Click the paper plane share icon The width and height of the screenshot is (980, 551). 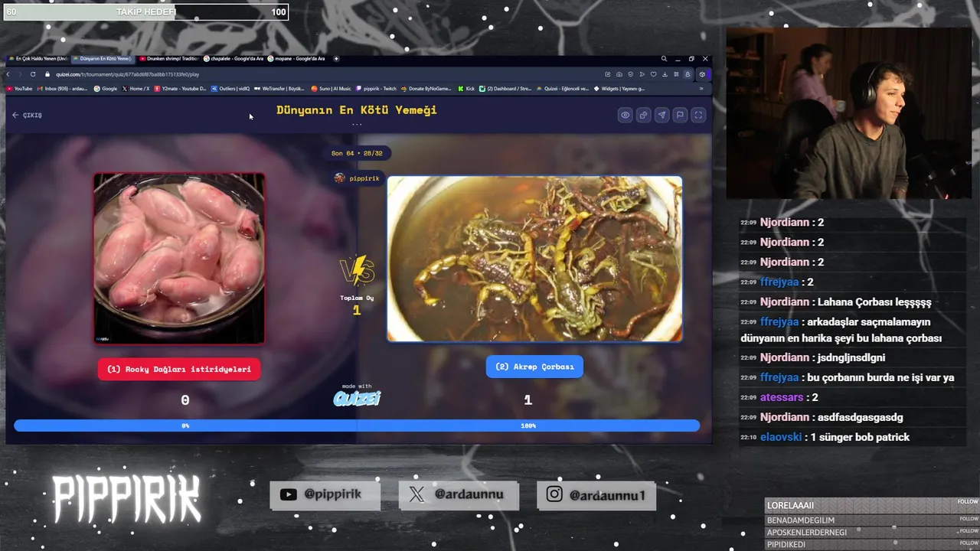click(661, 115)
